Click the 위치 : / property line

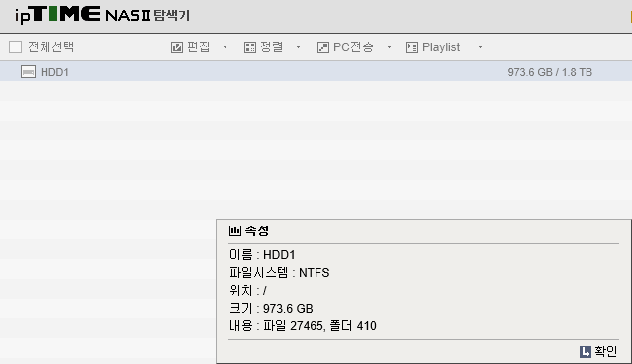pos(248,291)
